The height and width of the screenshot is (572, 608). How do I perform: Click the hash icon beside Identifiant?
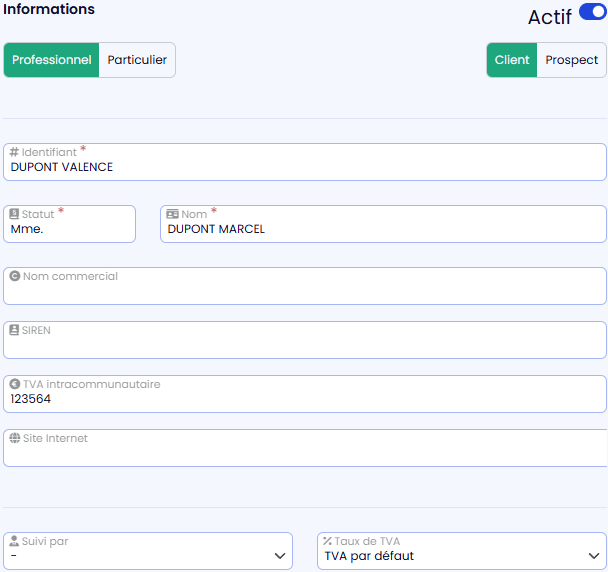click(14, 152)
